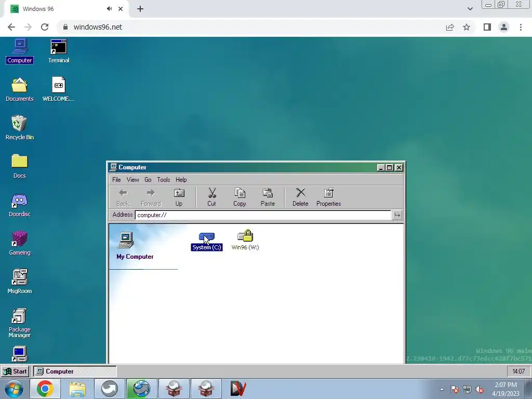The height and width of the screenshot is (399, 532).
Task: Open Properties from the toolbar
Action: pyautogui.click(x=328, y=197)
